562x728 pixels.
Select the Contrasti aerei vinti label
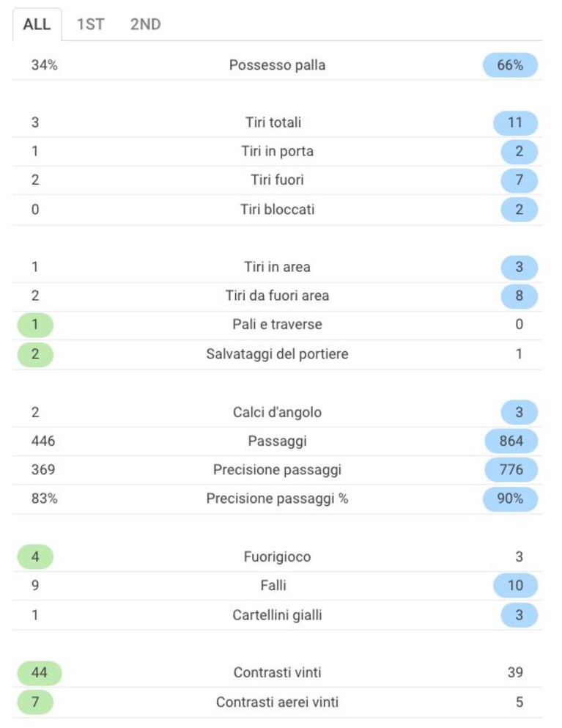tap(277, 702)
